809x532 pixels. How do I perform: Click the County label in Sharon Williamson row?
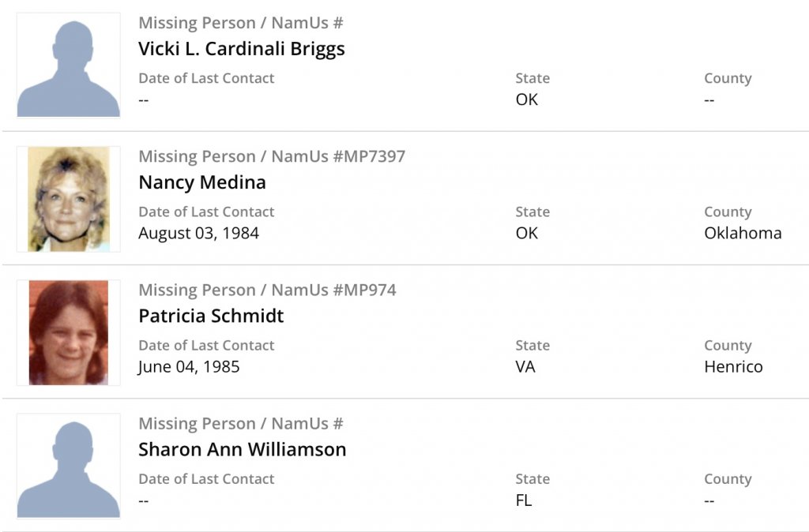click(728, 479)
